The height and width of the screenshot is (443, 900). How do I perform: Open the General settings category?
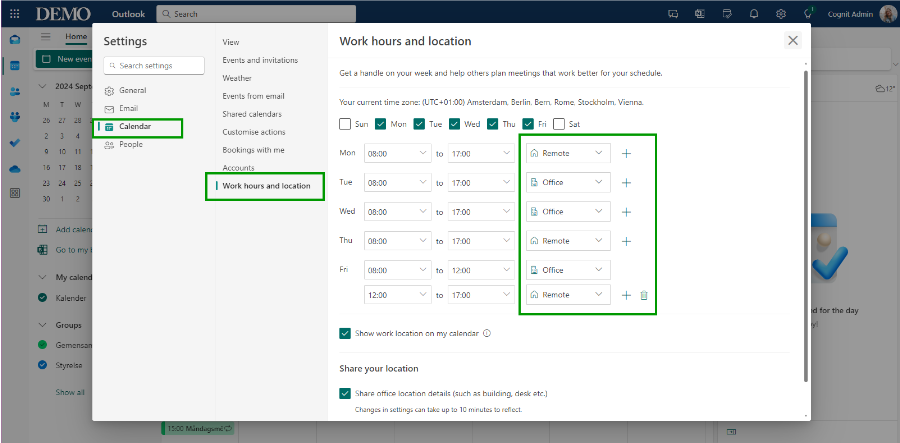point(132,90)
